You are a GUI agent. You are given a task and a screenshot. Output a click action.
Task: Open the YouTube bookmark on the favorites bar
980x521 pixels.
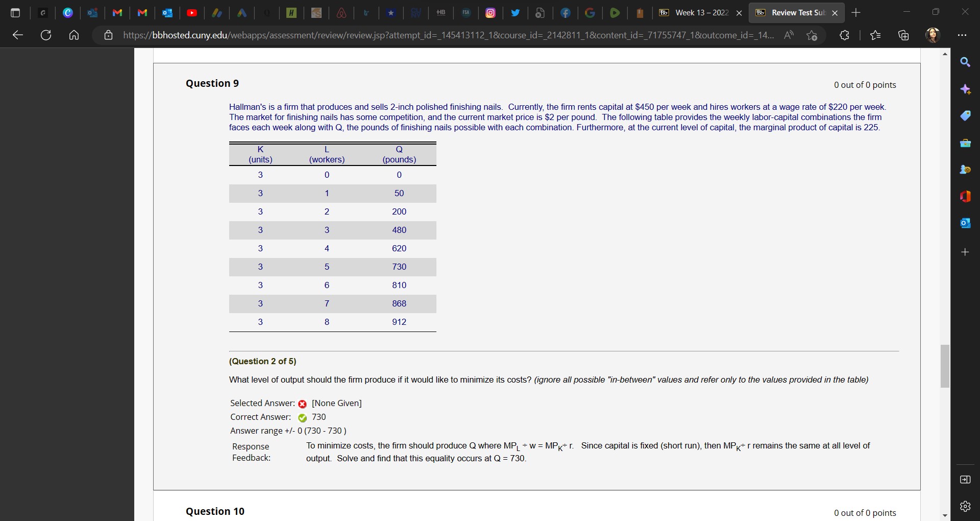point(192,13)
